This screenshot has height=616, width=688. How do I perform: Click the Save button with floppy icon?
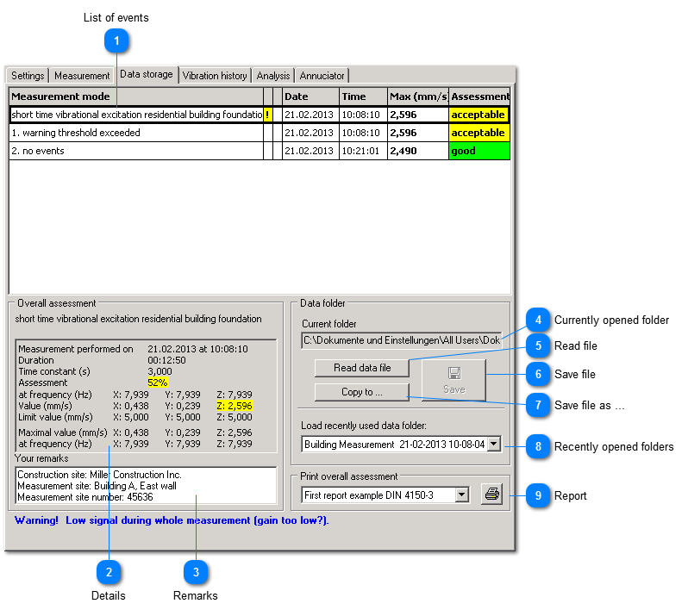(x=453, y=379)
